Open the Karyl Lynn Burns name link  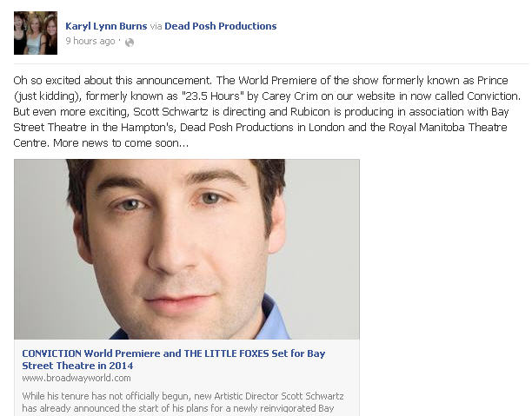coord(106,26)
